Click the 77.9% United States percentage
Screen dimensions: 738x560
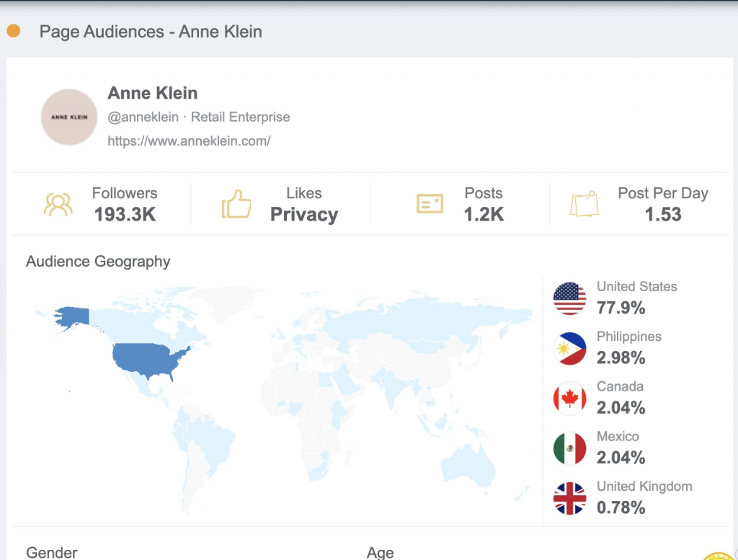tap(621, 308)
